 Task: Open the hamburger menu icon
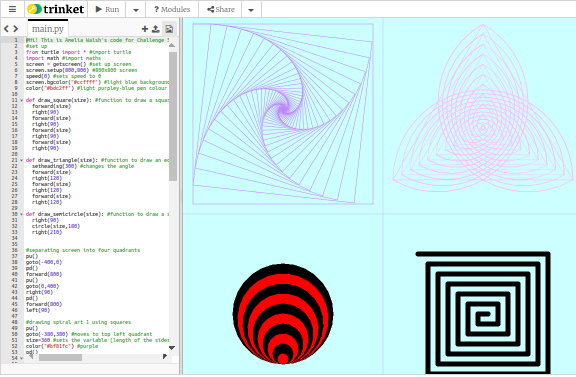point(12,9)
